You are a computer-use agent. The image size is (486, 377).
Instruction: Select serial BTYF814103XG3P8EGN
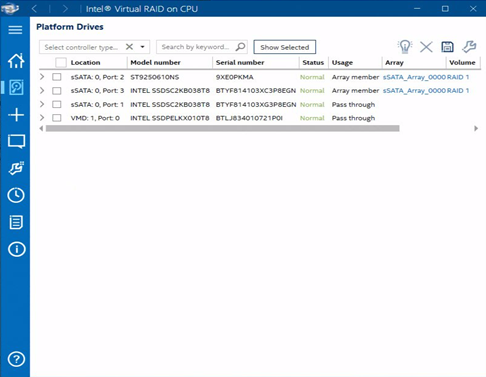pos(256,104)
